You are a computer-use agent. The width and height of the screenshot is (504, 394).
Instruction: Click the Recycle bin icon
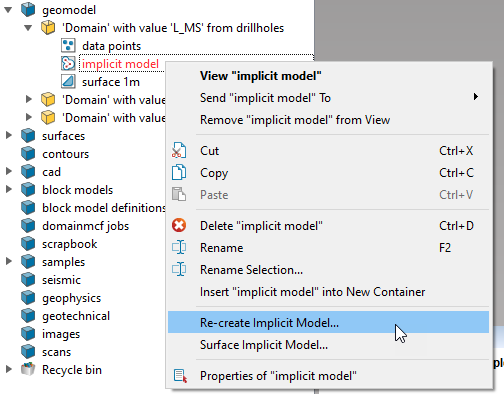coord(28,370)
